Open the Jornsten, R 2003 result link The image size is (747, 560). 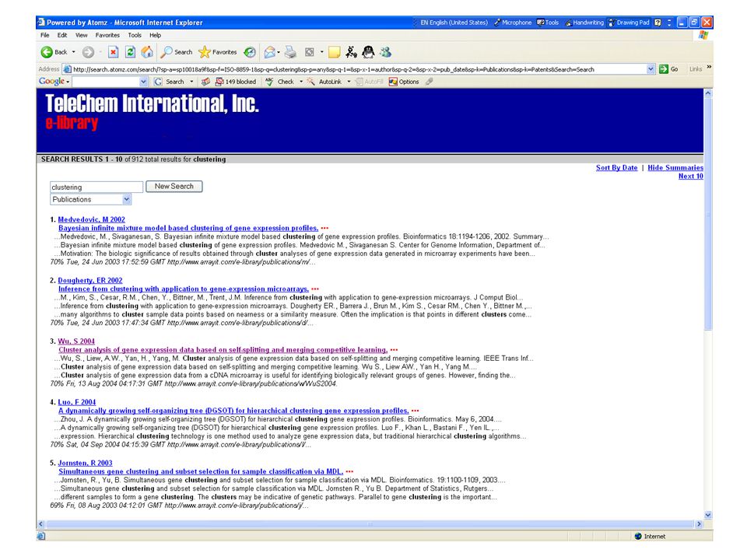(x=86, y=464)
